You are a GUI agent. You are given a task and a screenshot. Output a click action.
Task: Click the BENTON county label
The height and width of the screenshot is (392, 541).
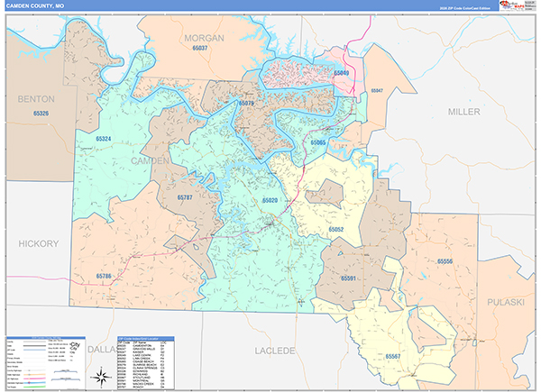36,99
